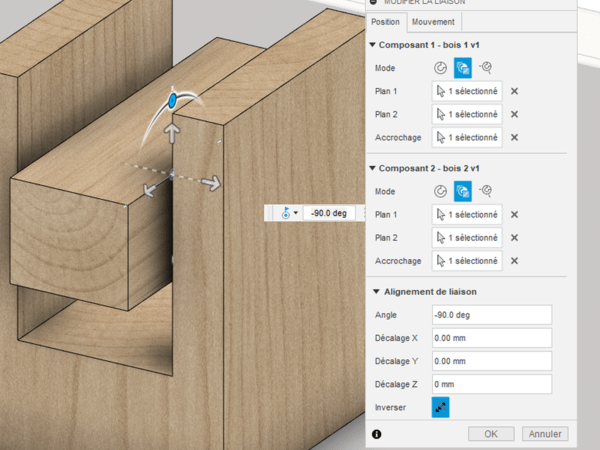Click the Annuler button
This screenshot has width=600, height=450.
[x=546, y=434]
